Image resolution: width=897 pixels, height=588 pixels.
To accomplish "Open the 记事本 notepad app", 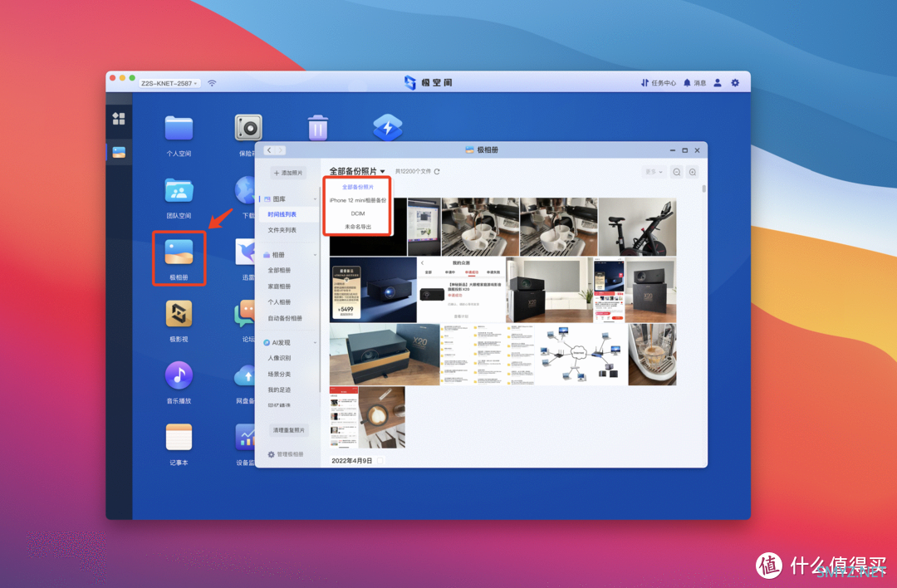I will (179, 437).
